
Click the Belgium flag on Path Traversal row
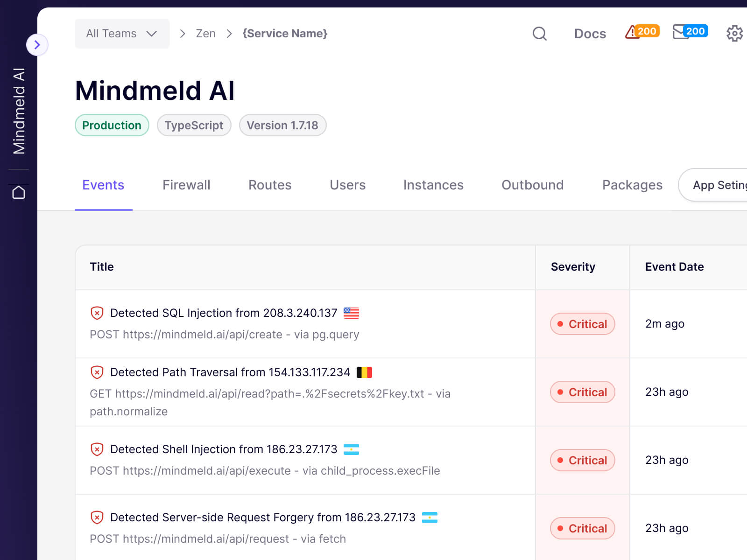click(364, 372)
